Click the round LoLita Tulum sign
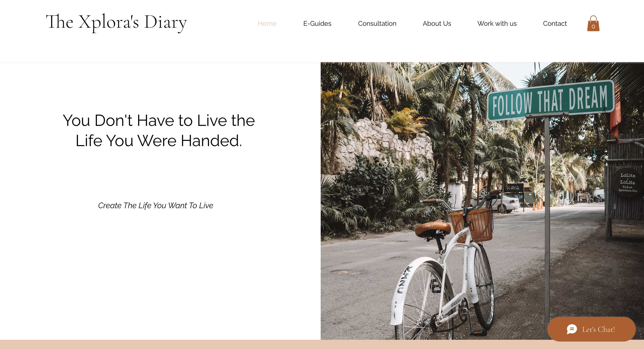Image resolution: width=644 pixels, height=349 pixels. point(627,182)
